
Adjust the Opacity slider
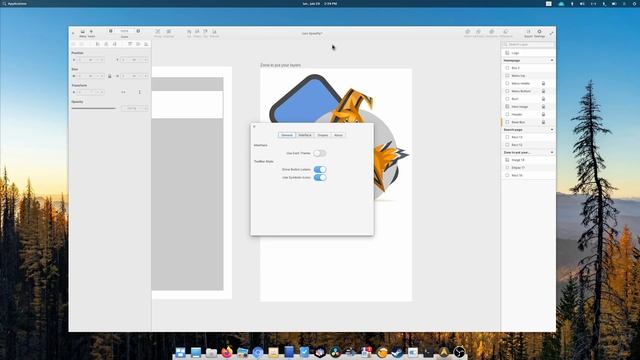point(95,108)
